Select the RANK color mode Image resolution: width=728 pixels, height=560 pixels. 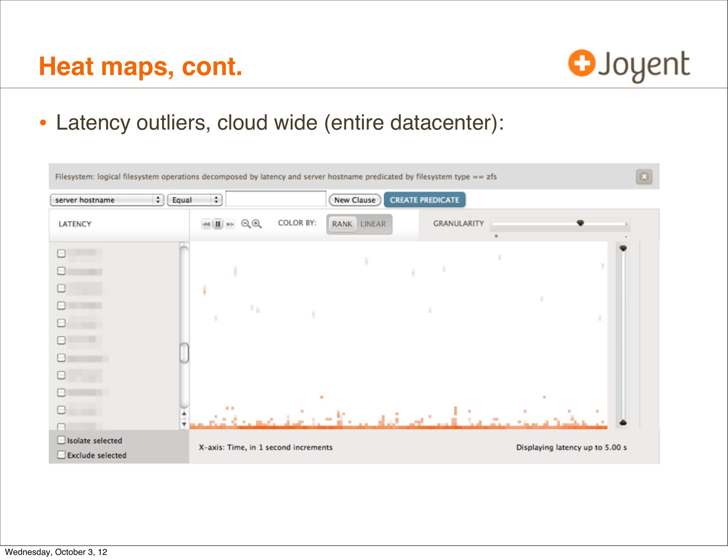click(x=342, y=224)
